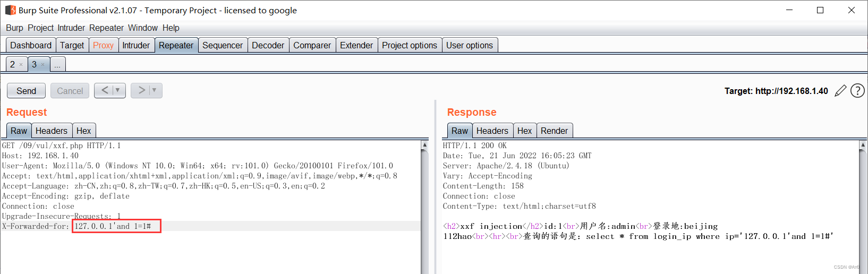Click the Burp Suite logo icon
Image resolution: width=868 pixels, height=274 pixels.
[11, 10]
